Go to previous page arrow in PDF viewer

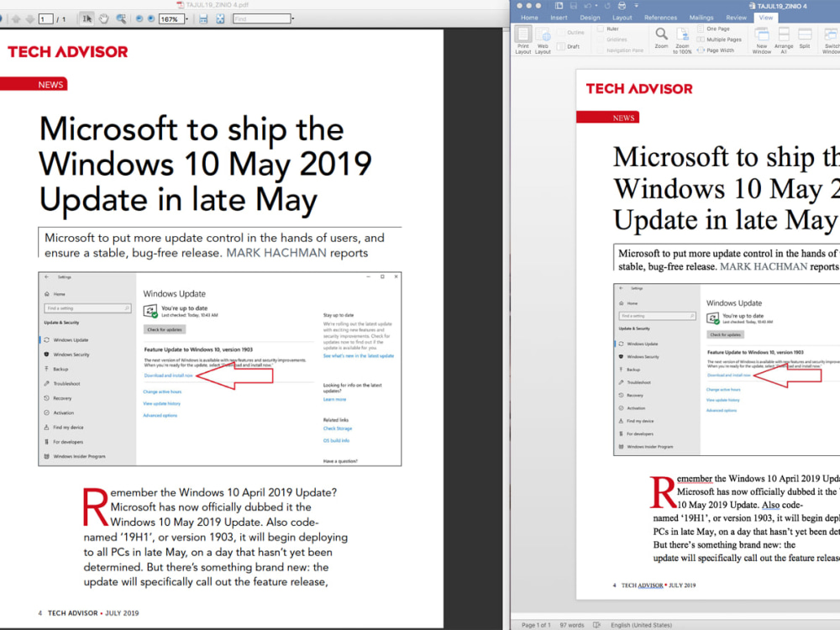[x=16, y=18]
